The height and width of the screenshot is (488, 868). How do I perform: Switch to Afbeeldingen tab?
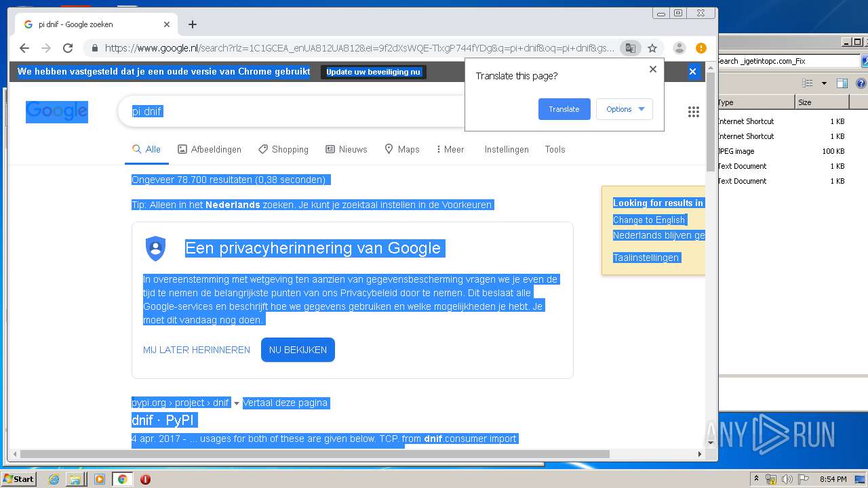coord(210,149)
